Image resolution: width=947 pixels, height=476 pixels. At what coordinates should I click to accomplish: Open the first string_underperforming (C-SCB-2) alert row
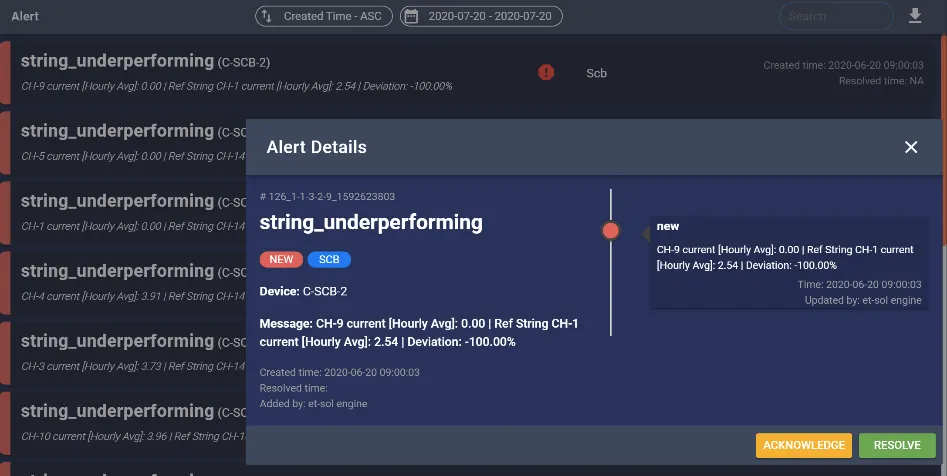472,72
